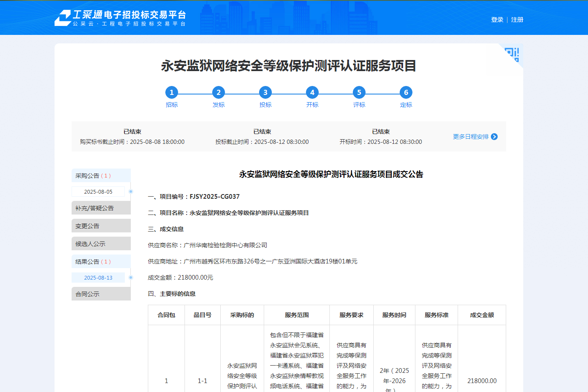Select step 5 评标 circle
The image size is (588, 392).
coord(359,92)
